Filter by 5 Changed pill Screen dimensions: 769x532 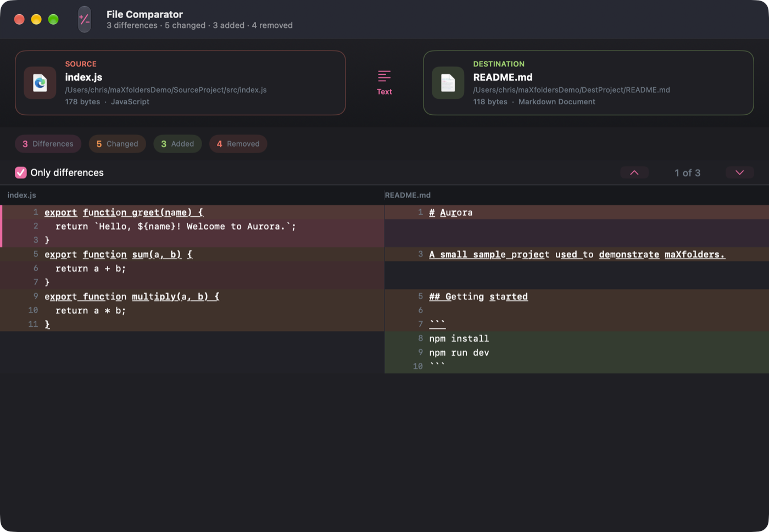(117, 144)
